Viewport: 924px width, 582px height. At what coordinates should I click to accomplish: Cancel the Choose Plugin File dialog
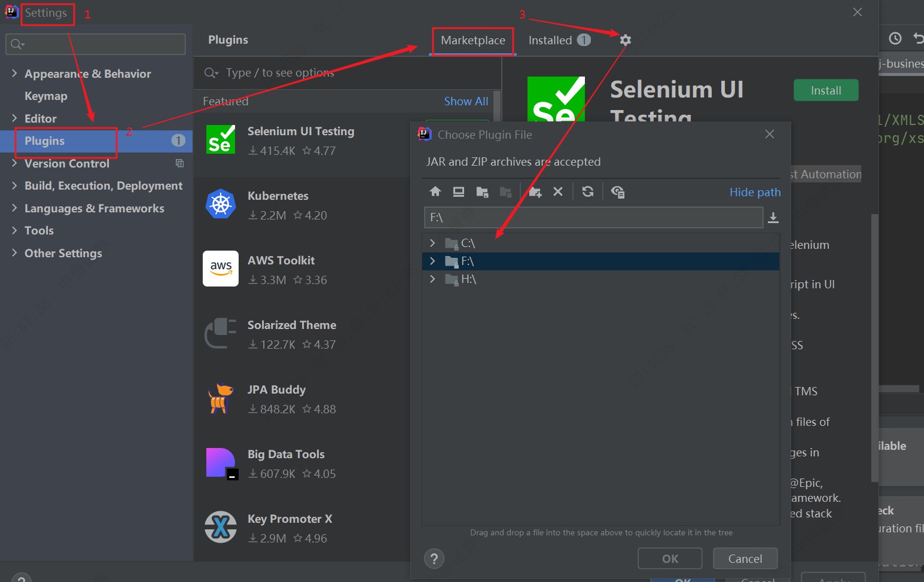click(x=745, y=559)
